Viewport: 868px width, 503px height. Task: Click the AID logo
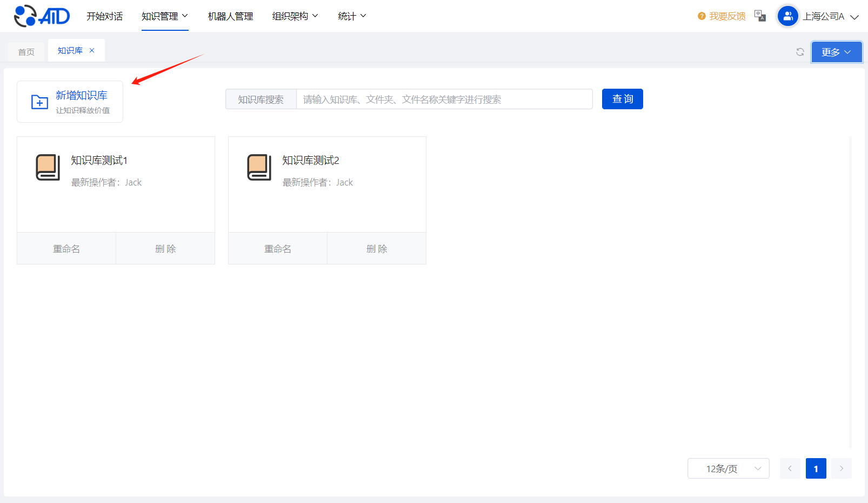point(42,16)
